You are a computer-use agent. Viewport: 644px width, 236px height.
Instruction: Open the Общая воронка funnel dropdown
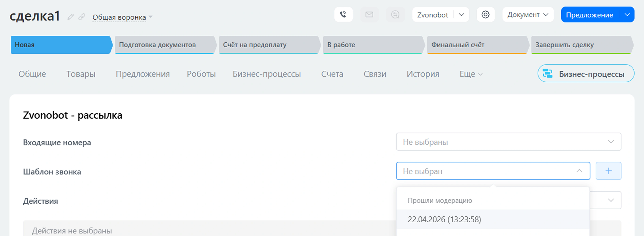122,17
